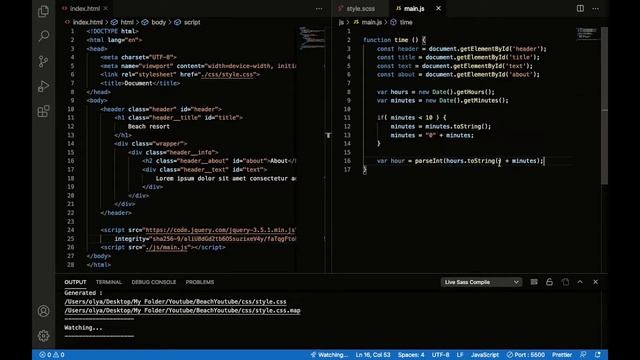Screen dimensions: 640x360
Task: Click the Ln 16, Col 53 cursor position
Action: 373,355
